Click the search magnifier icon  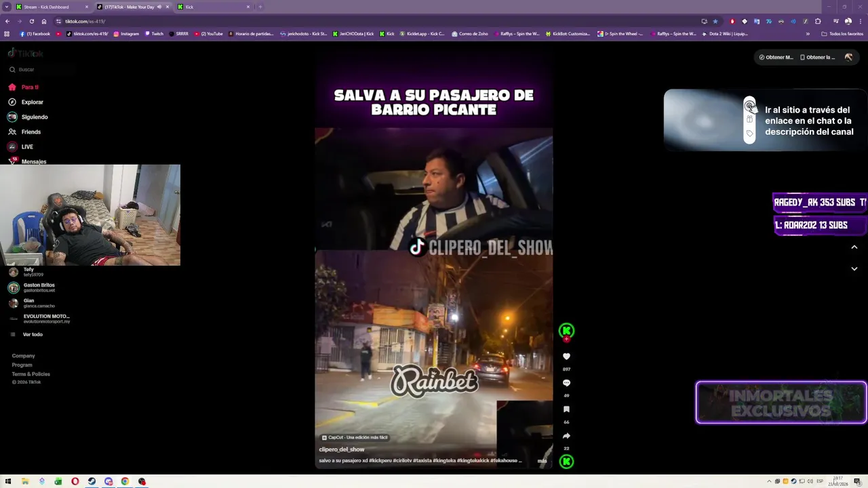[12, 70]
